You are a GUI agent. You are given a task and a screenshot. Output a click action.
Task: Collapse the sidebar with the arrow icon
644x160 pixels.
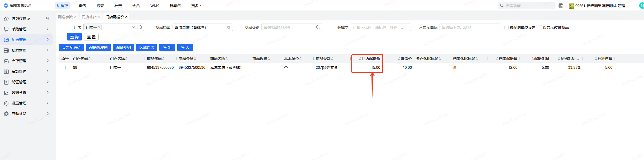click(x=47, y=18)
